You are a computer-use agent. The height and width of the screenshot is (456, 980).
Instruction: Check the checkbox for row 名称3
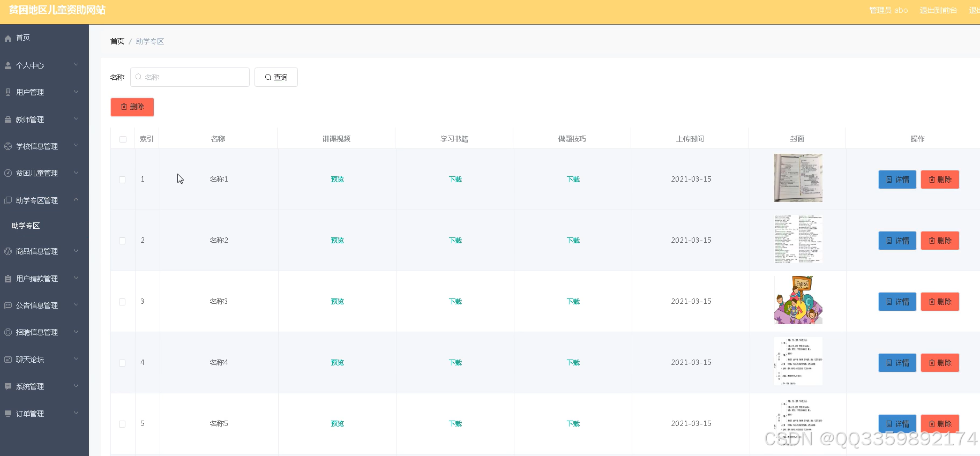tap(122, 302)
